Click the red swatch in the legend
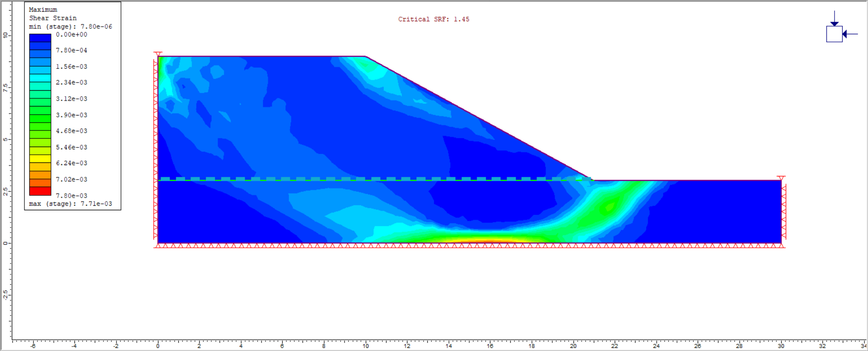The image size is (868, 351). pos(40,191)
